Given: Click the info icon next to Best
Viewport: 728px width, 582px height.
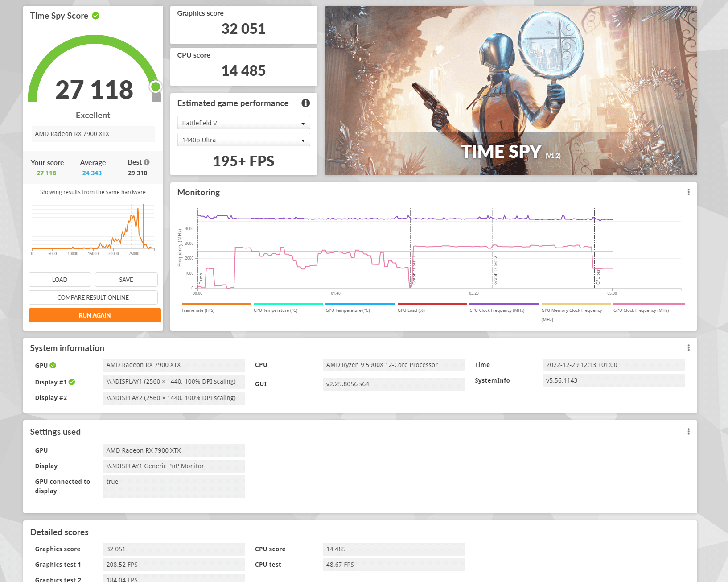Looking at the screenshot, I should pyautogui.click(x=147, y=162).
